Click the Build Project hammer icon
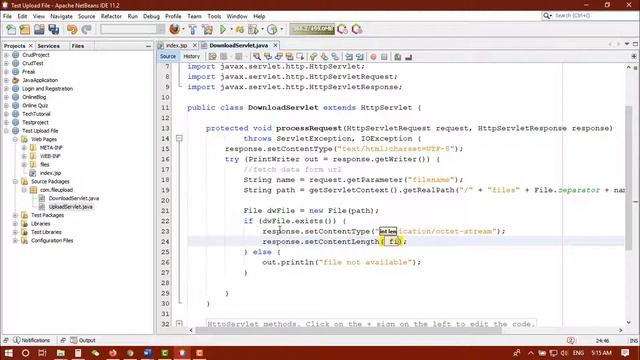 tap(193, 29)
